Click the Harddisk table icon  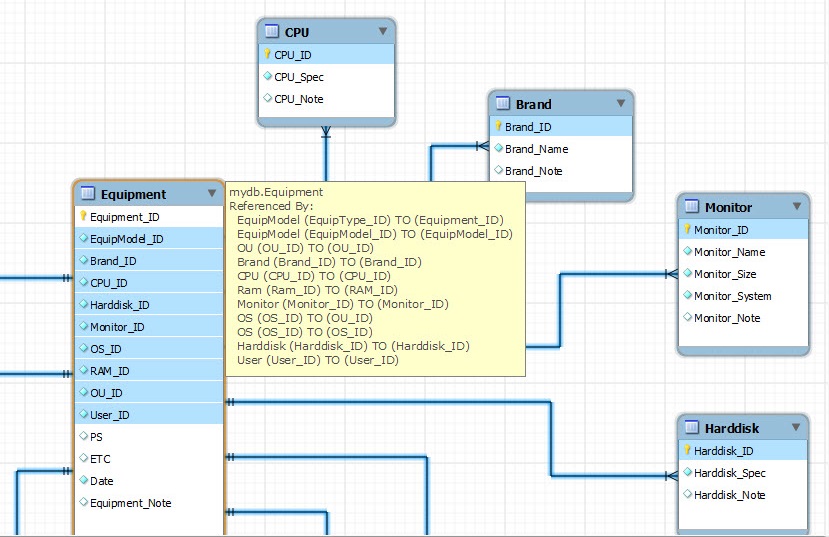tap(692, 427)
